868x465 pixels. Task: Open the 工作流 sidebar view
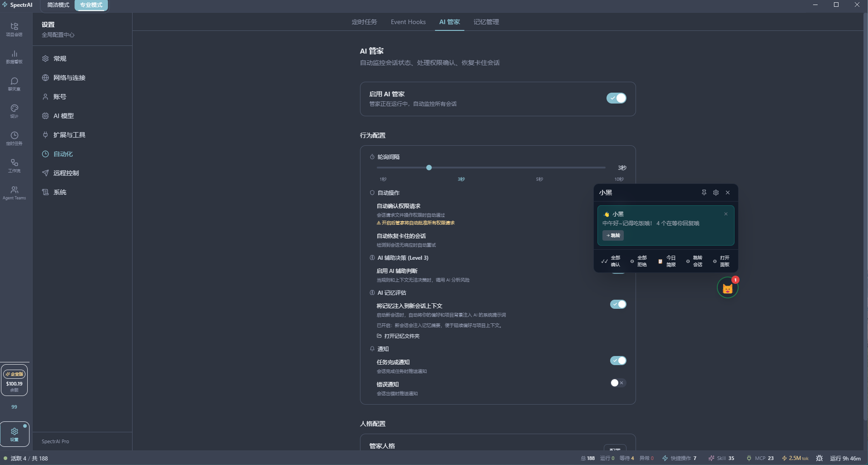[x=14, y=166]
